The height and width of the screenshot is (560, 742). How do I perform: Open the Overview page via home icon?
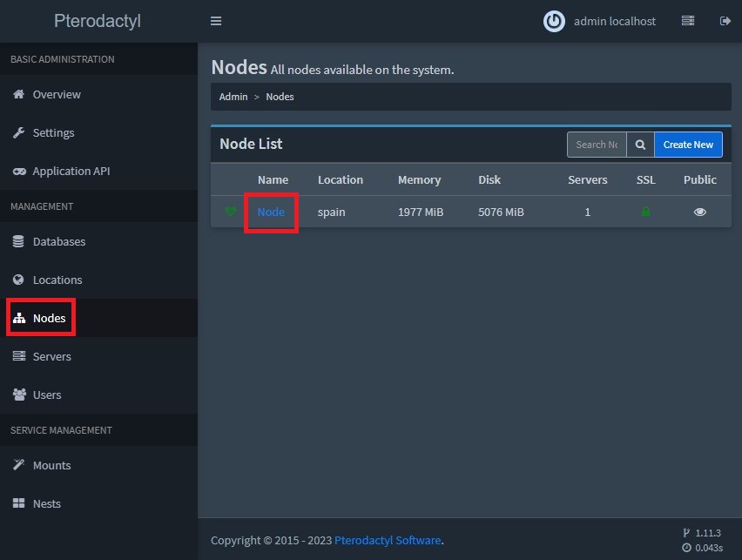pos(17,94)
